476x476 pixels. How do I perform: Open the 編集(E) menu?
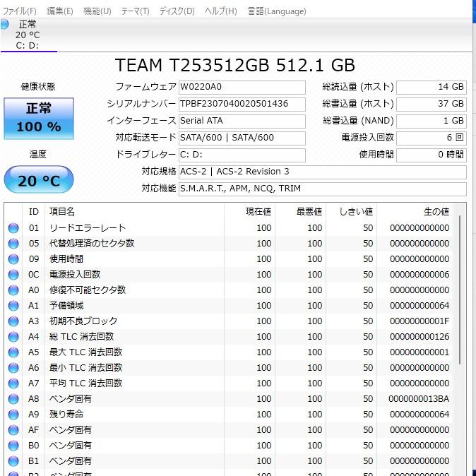click(x=60, y=11)
